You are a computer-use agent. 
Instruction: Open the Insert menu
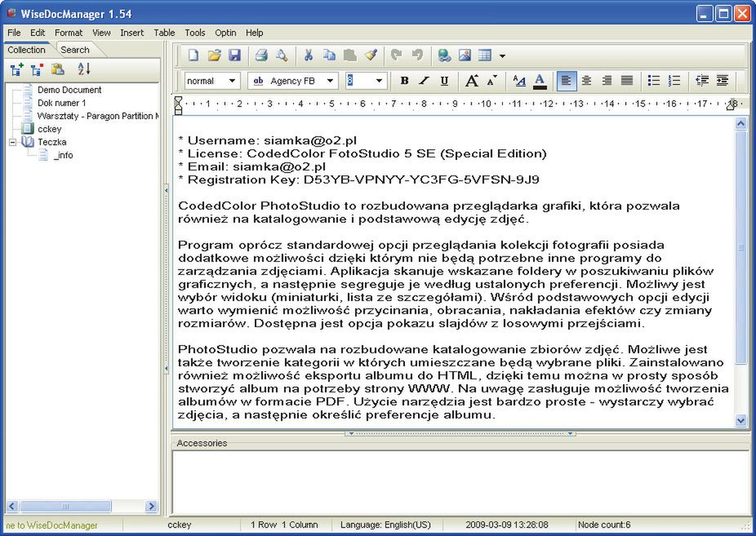point(131,33)
